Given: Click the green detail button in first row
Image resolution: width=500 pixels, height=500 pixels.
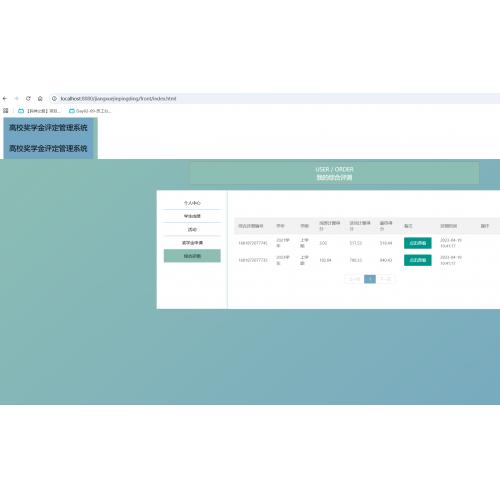Looking at the screenshot, I should (418, 243).
